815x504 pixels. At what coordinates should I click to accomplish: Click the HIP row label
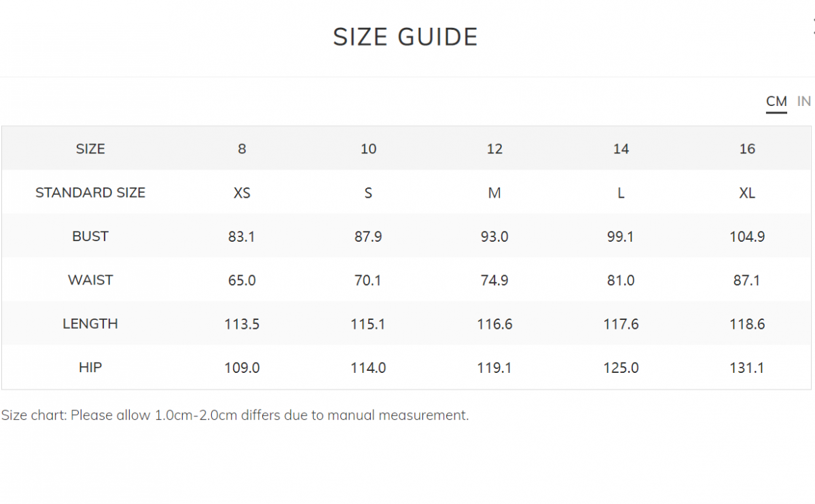90,367
